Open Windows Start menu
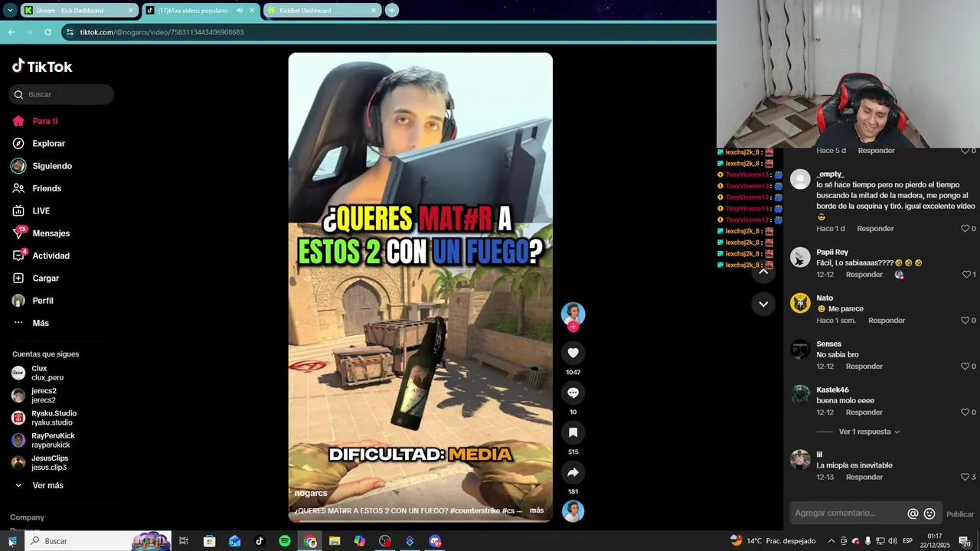The height and width of the screenshot is (551, 980). pyautogui.click(x=11, y=541)
